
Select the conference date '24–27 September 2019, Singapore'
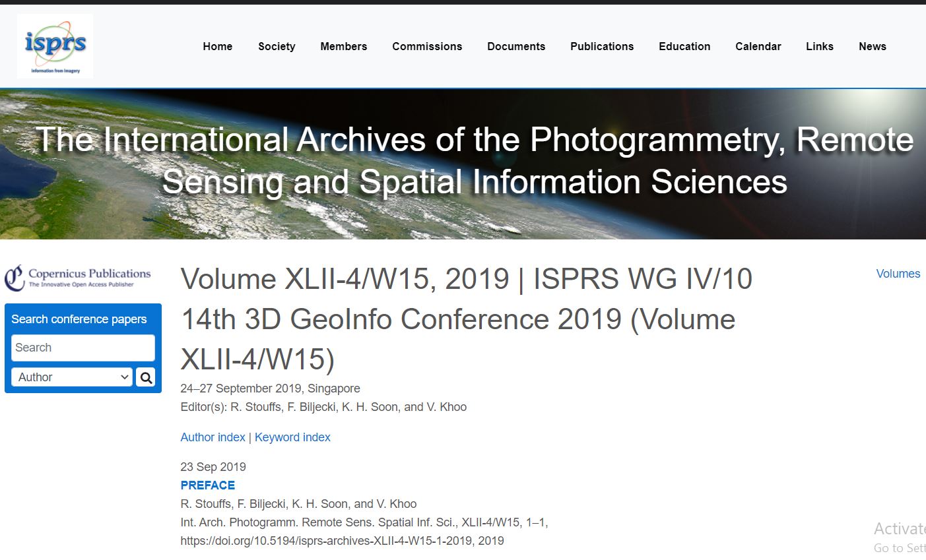click(x=271, y=389)
